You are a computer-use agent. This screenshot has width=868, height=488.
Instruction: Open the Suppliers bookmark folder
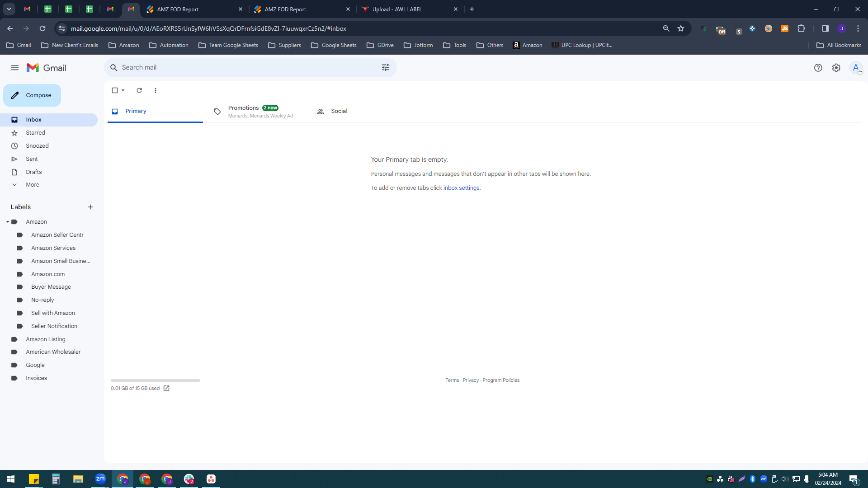click(284, 45)
